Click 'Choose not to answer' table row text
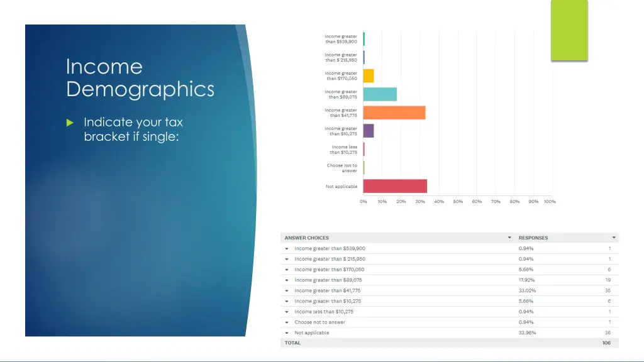 click(x=319, y=322)
